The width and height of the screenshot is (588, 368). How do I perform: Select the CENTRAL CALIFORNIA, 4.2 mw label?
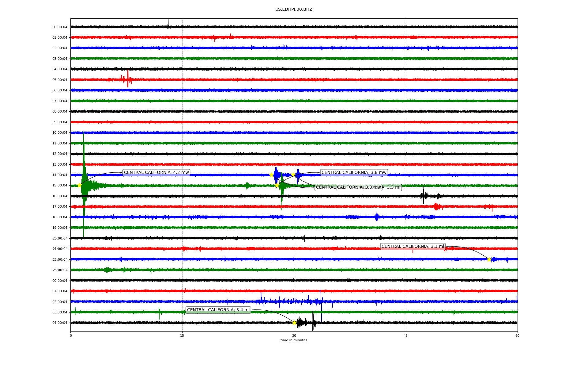click(156, 173)
